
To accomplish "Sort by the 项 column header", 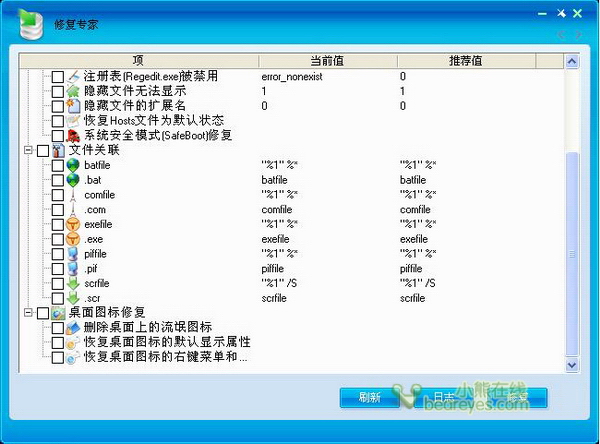I will click(x=139, y=61).
